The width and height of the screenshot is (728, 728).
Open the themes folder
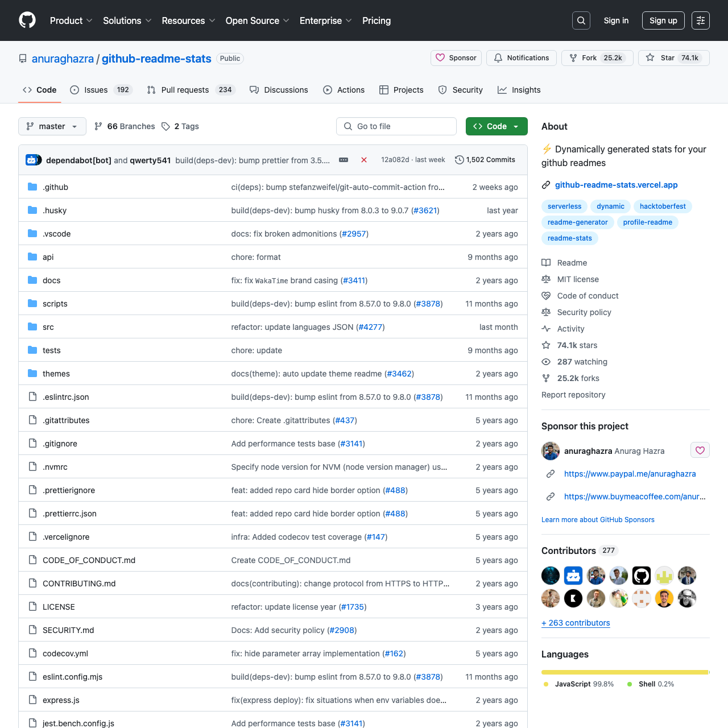coord(56,374)
